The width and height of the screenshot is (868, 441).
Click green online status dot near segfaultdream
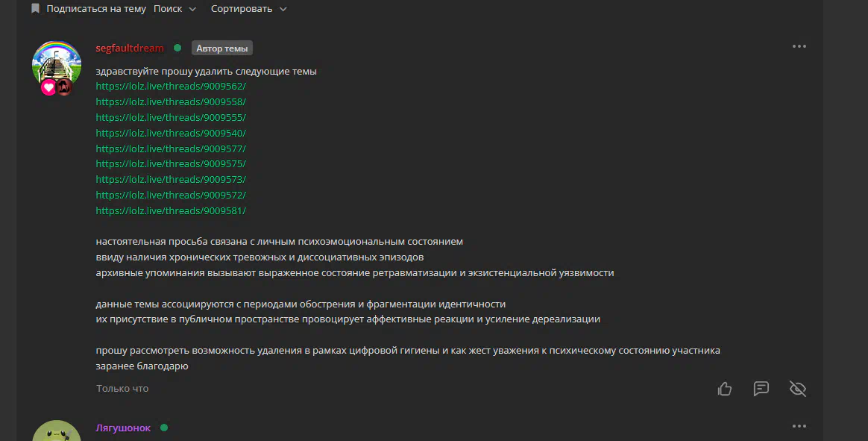pyautogui.click(x=177, y=48)
